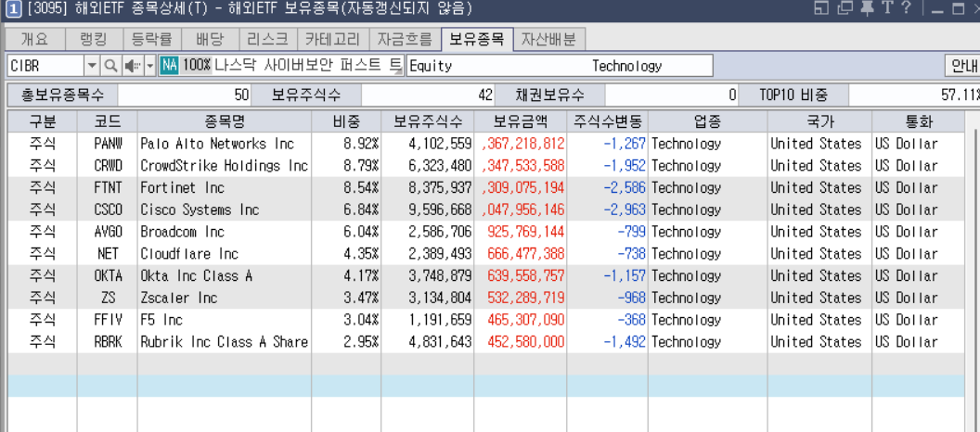Pin the window with the pushpin icon

pyautogui.click(x=867, y=8)
